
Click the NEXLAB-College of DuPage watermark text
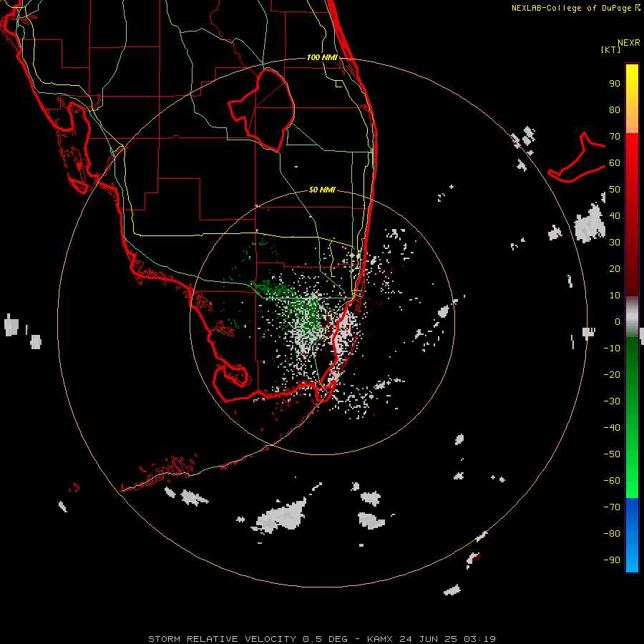point(575,8)
